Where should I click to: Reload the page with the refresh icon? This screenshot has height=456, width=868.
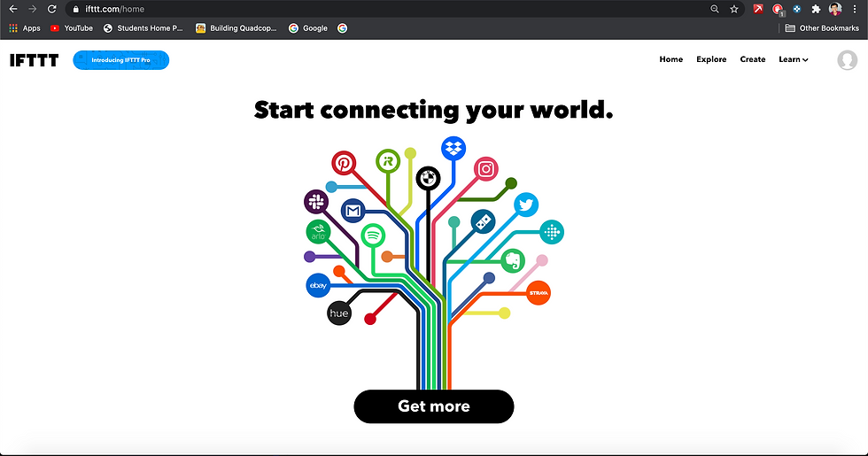51,9
